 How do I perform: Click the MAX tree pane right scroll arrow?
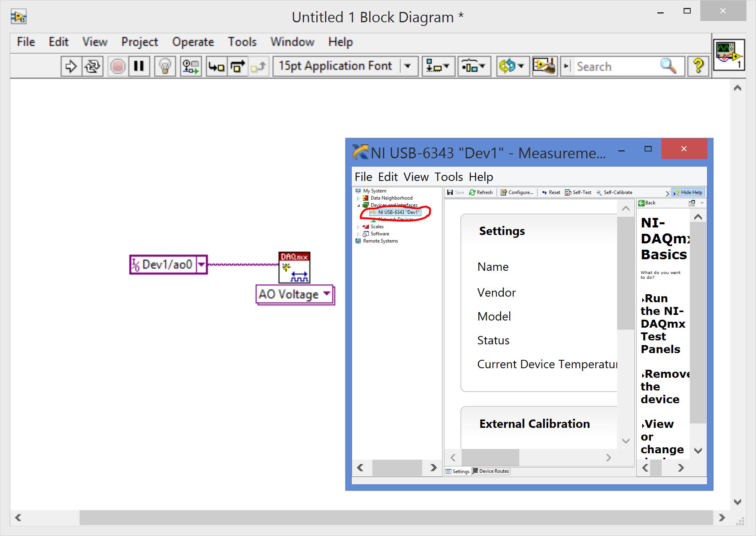[x=433, y=468]
